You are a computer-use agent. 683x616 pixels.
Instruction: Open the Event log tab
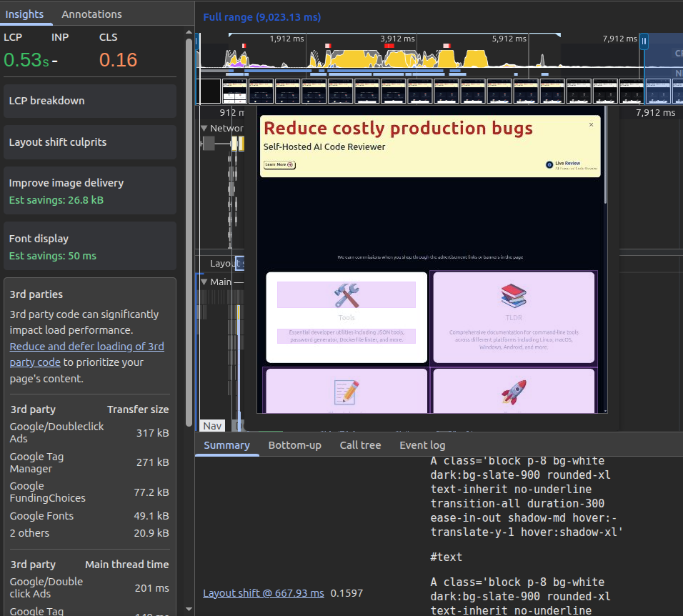[x=422, y=445]
